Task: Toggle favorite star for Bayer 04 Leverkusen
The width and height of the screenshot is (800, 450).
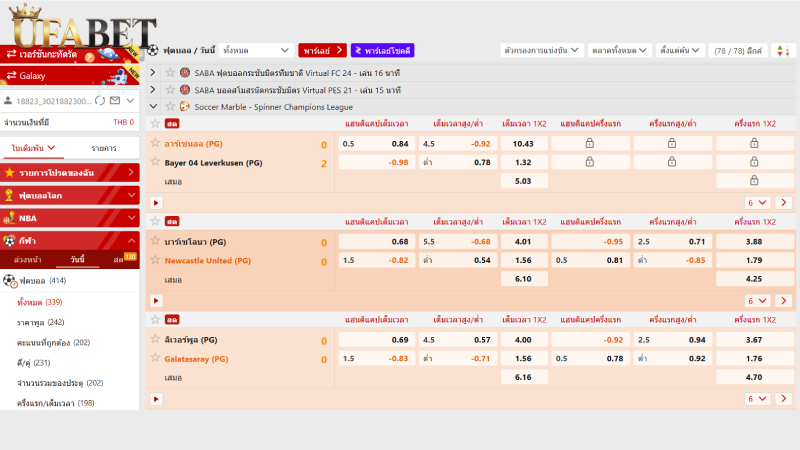Action: point(155,162)
